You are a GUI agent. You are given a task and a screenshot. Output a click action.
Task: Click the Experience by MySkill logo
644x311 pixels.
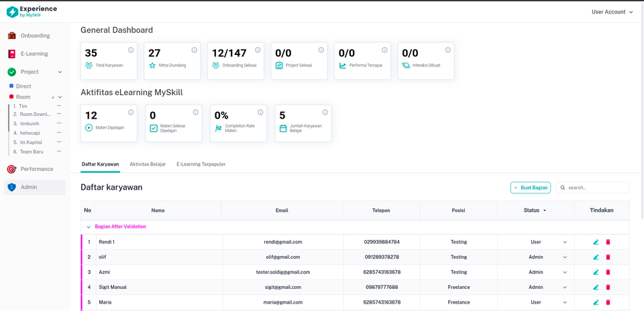32,11
